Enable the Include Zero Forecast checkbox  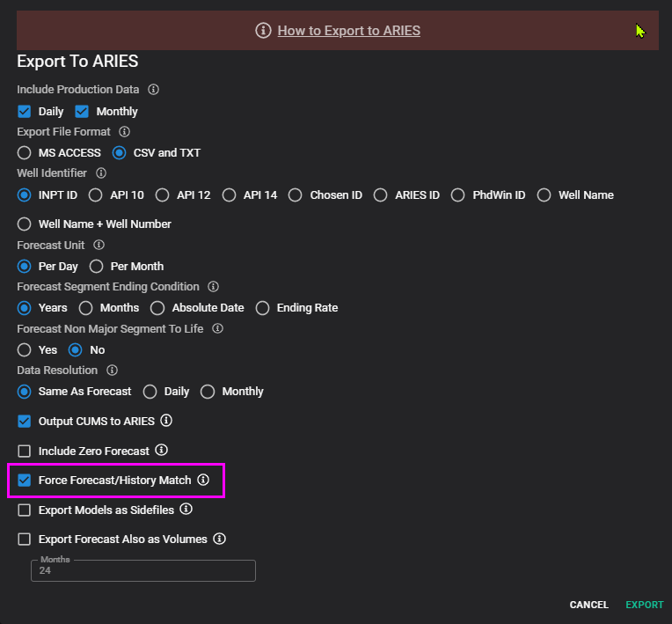coord(25,451)
